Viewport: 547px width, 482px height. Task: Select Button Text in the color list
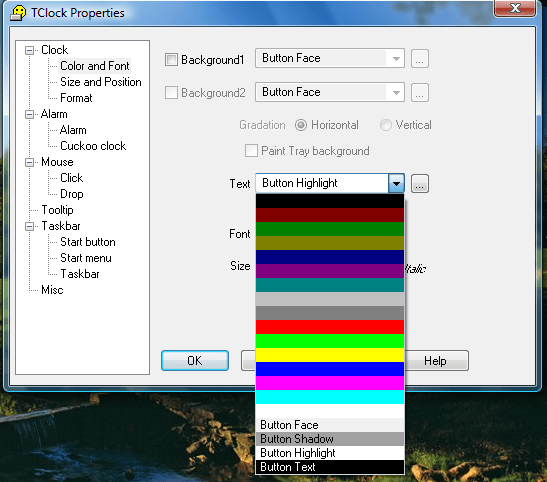click(330, 467)
